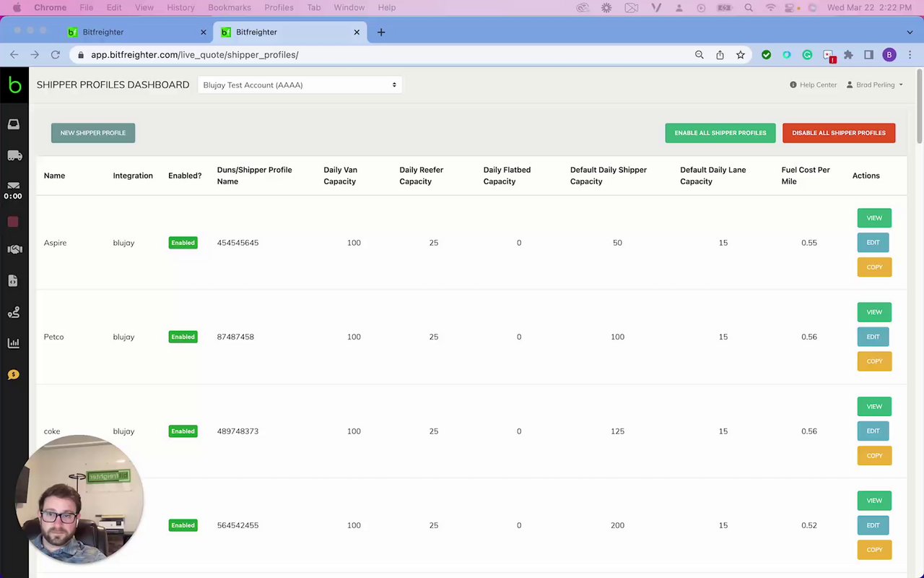The height and width of the screenshot is (578, 924).
Task: Open macOS Spotlight search
Action: [x=749, y=7]
